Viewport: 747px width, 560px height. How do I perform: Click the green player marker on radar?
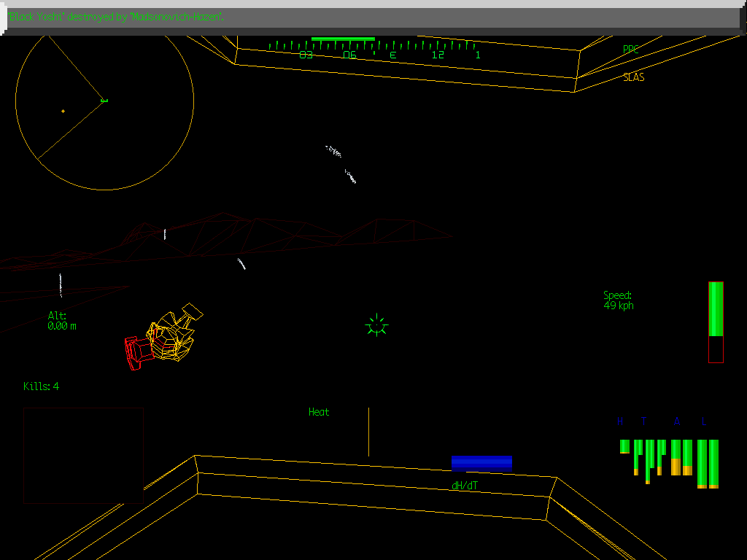click(104, 100)
